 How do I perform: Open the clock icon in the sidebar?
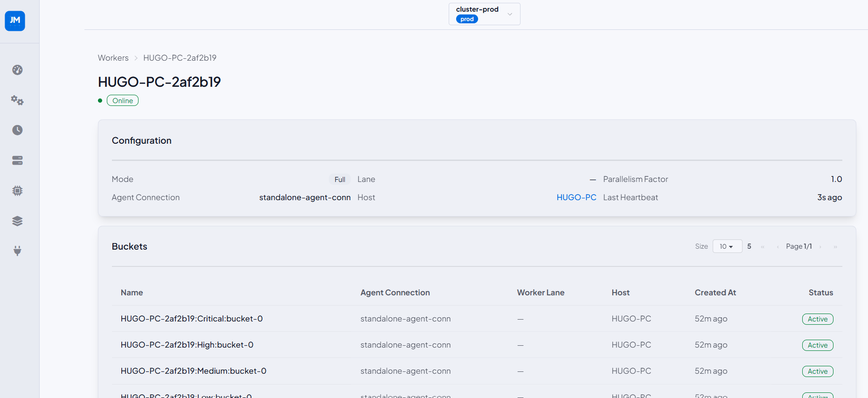tap(17, 130)
